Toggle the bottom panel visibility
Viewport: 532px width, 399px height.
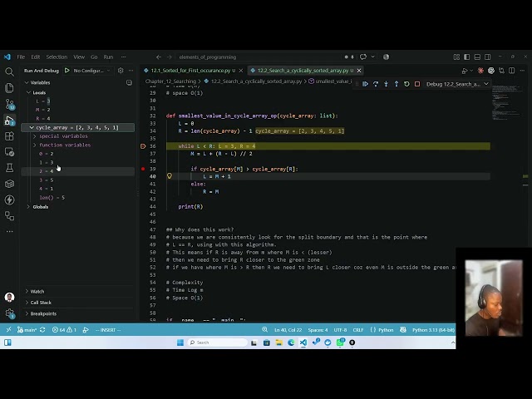pyautogui.click(x=477, y=57)
